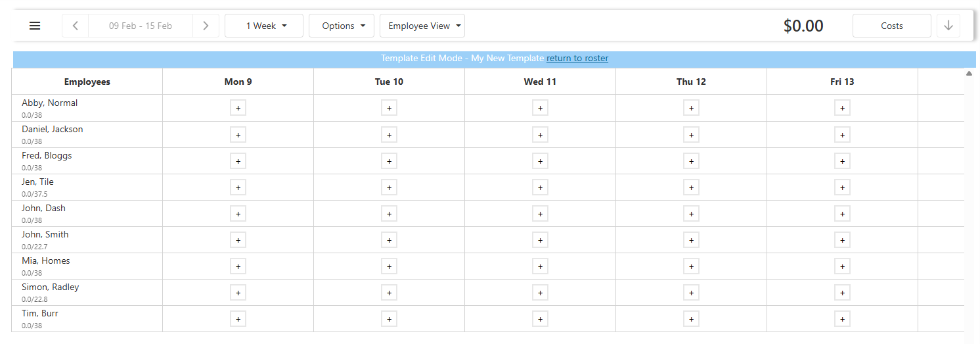Screen dimensions: 980x344
Task: Go to the next week arrow
Action: (x=206, y=26)
